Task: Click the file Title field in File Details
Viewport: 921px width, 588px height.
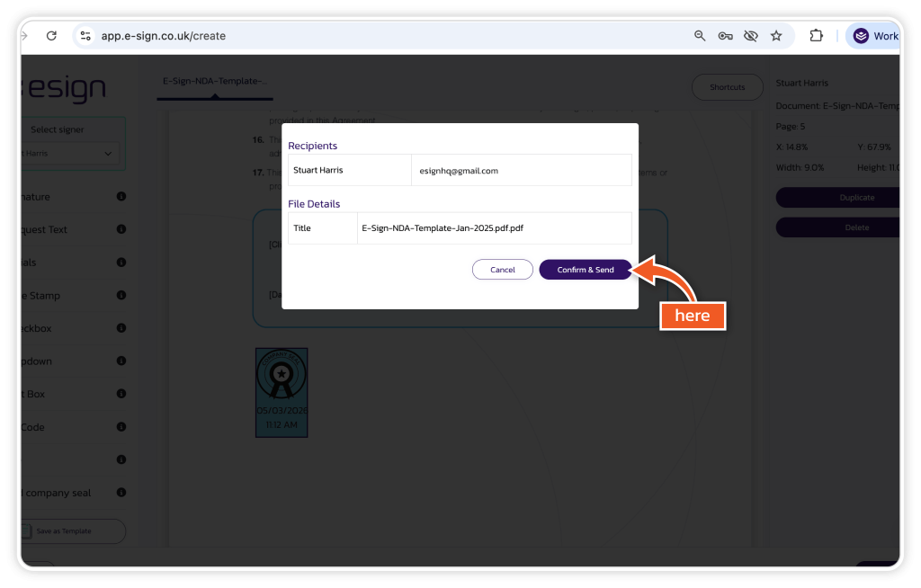Action: pyautogui.click(x=494, y=228)
